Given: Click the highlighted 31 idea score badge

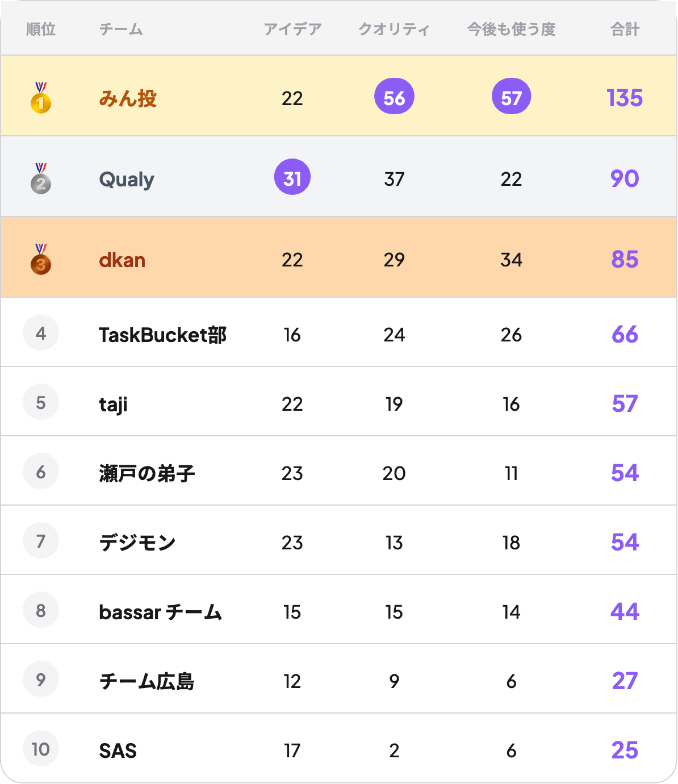Looking at the screenshot, I should pyautogui.click(x=292, y=177).
